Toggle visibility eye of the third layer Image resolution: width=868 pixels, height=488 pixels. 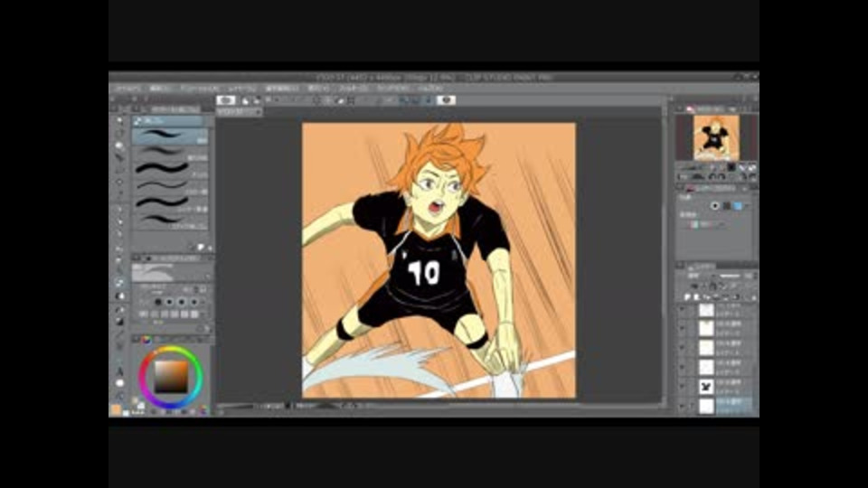tap(682, 348)
